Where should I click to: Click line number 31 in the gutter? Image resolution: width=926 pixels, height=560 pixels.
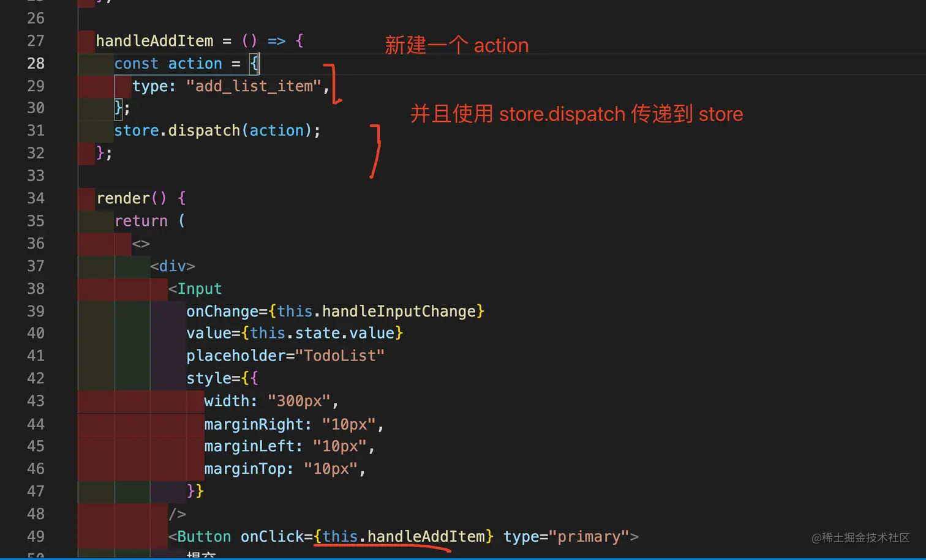pyautogui.click(x=36, y=131)
